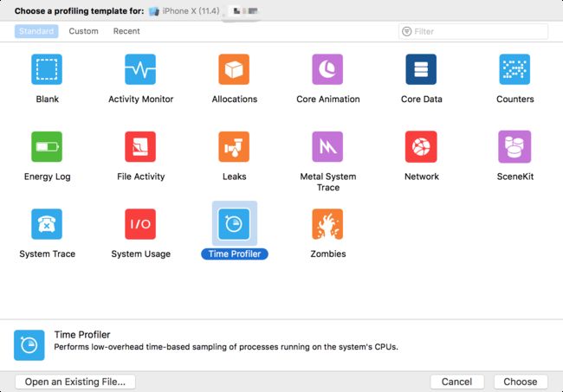Click the Time Profiler icon in description pane
The width and height of the screenshot is (563, 392).
(x=29, y=345)
